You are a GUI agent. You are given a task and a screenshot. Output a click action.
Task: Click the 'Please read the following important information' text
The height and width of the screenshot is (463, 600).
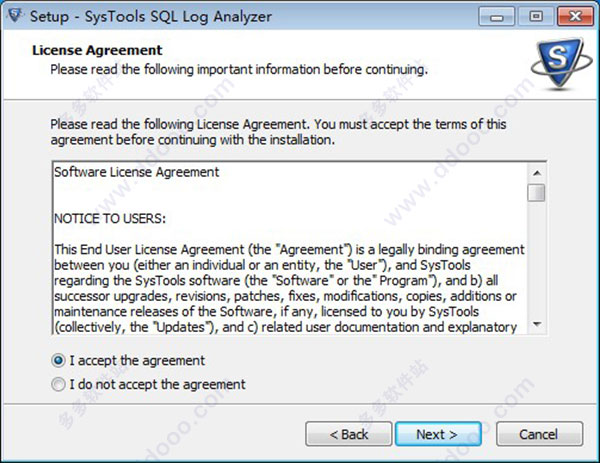(x=239, y=70)
